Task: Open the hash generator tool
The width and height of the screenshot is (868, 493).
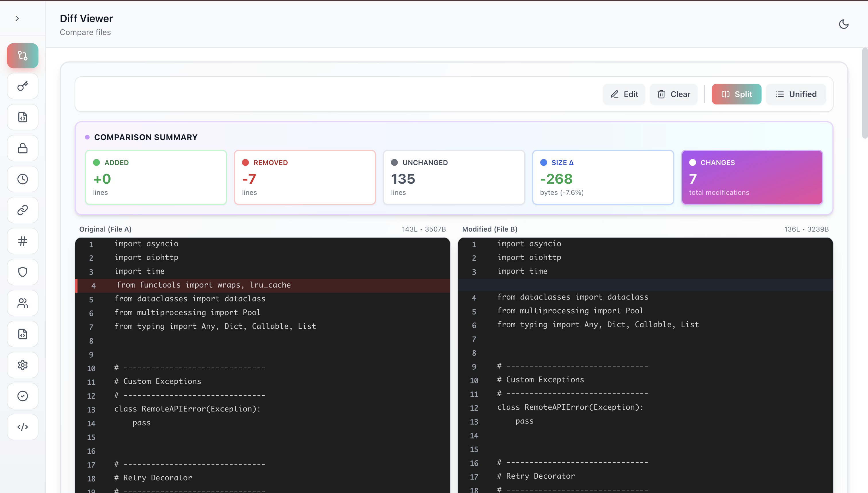Action: [x=22, y=241]
